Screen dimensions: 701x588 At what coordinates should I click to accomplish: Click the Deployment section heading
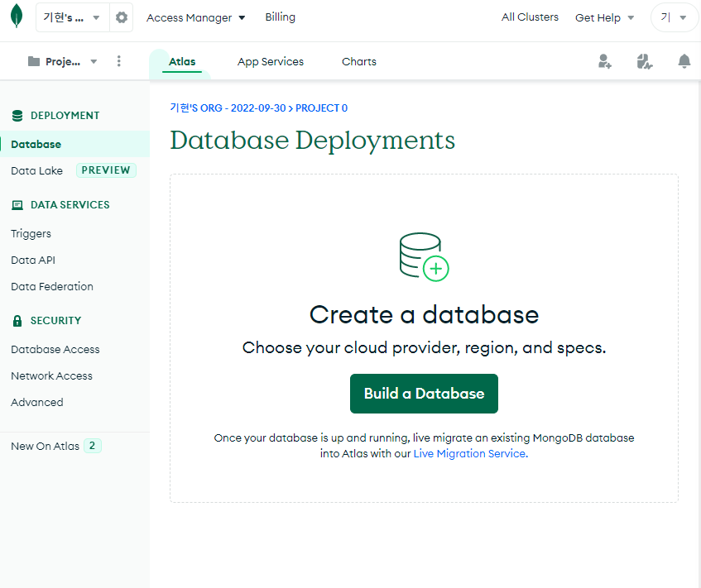coord(65,115)
